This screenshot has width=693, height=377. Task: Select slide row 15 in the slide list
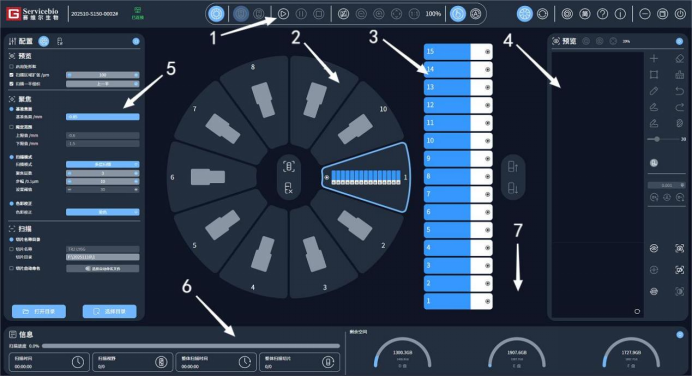(x=458, y=52)
